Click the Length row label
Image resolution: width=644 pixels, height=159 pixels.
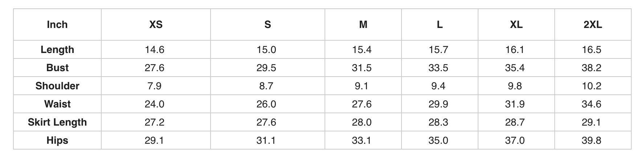coord(57,50)
